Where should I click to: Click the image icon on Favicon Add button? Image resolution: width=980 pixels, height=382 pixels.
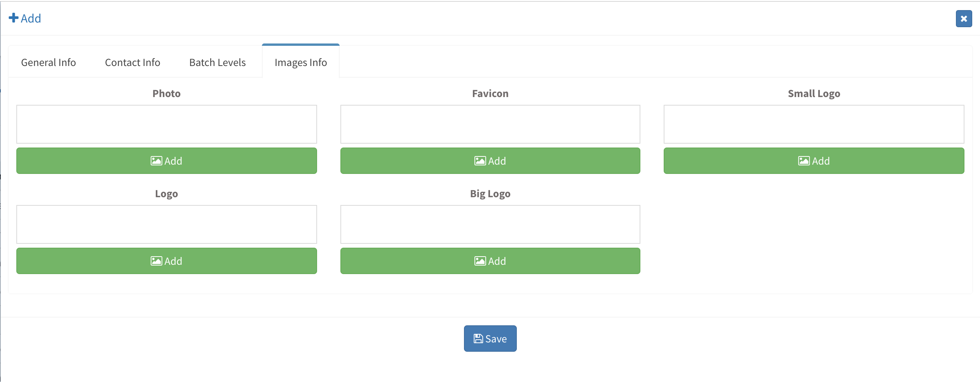(480, 161)
